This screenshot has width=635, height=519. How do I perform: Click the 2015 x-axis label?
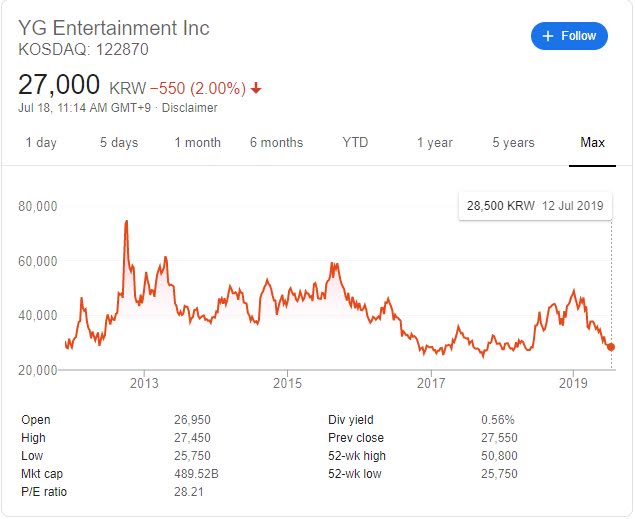288,383
